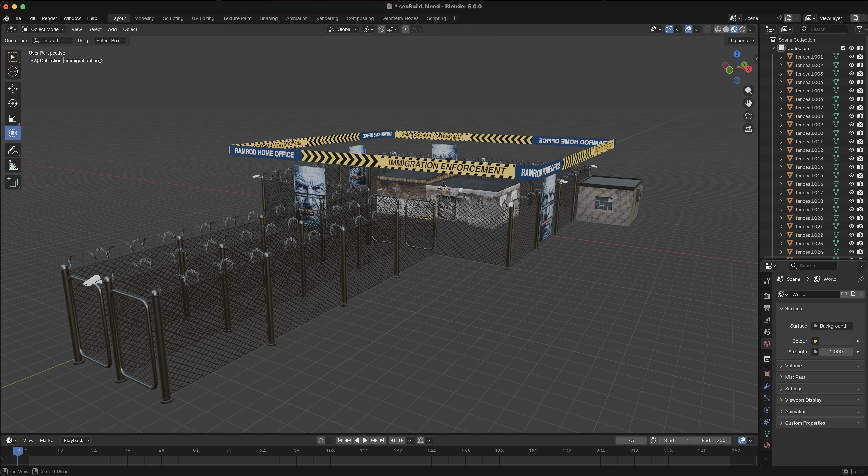This screenshot has height=476, width=868.
Task: Open the Object properties tab icon
Action: coord(767,374)
